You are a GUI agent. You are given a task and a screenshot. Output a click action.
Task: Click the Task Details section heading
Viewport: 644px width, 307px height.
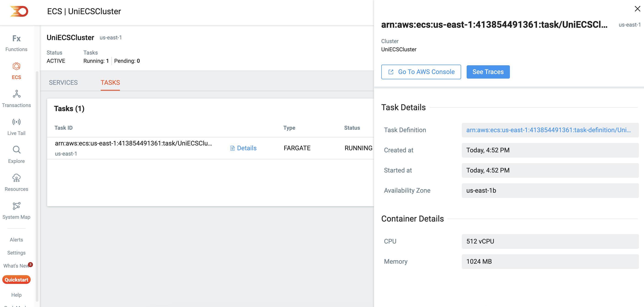pyautogui.click(x=403, y=107)
